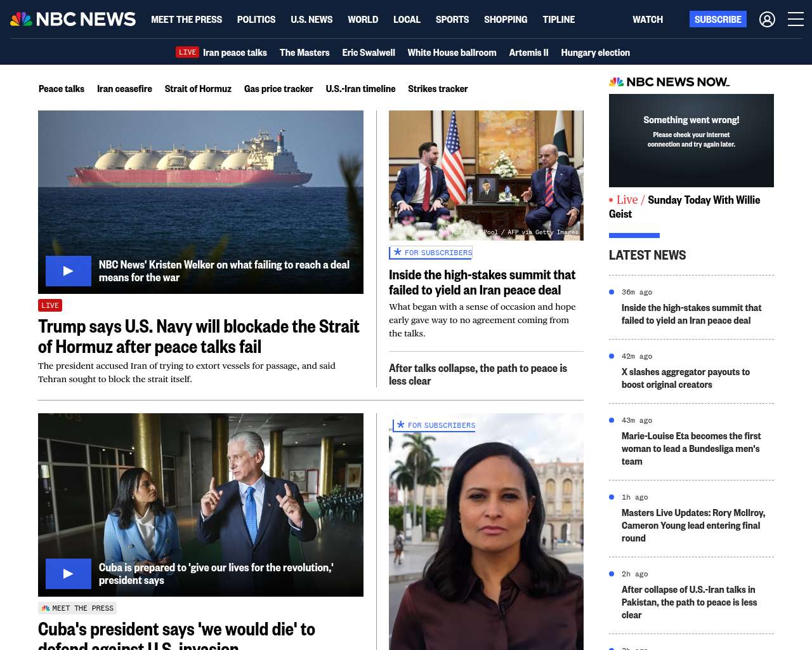Open the Watch link in header
This screenshot has height=650, width=812.
coord(648,20)
